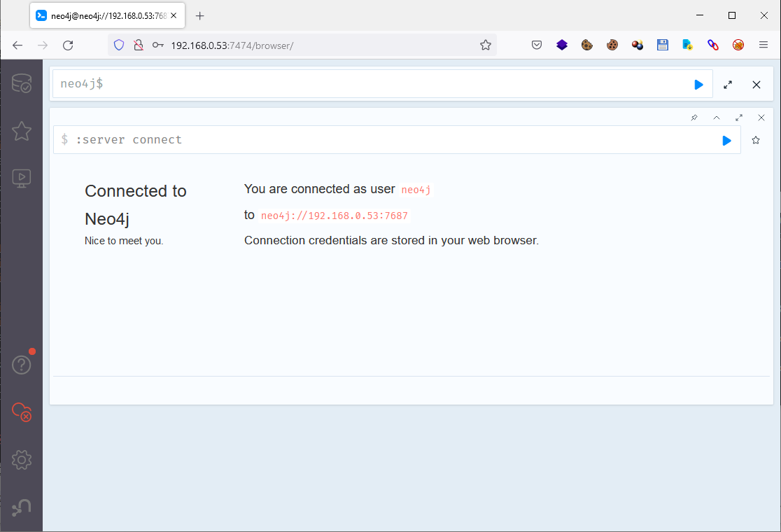Open the Neo4j cloud sync panel
This screenshot has width=781, height=532.
tap(21, 412)
